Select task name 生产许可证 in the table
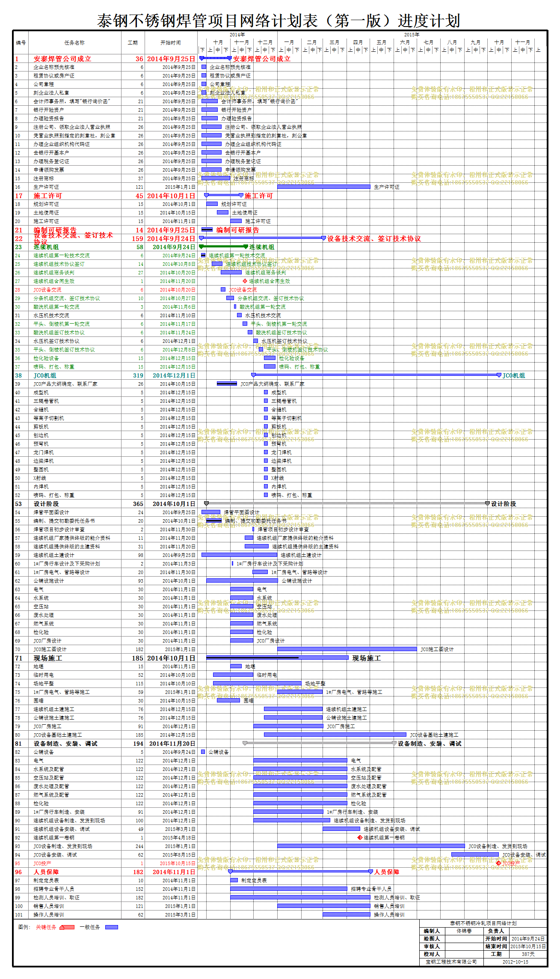Screen dimensions: 560x979 click(46, 187)
